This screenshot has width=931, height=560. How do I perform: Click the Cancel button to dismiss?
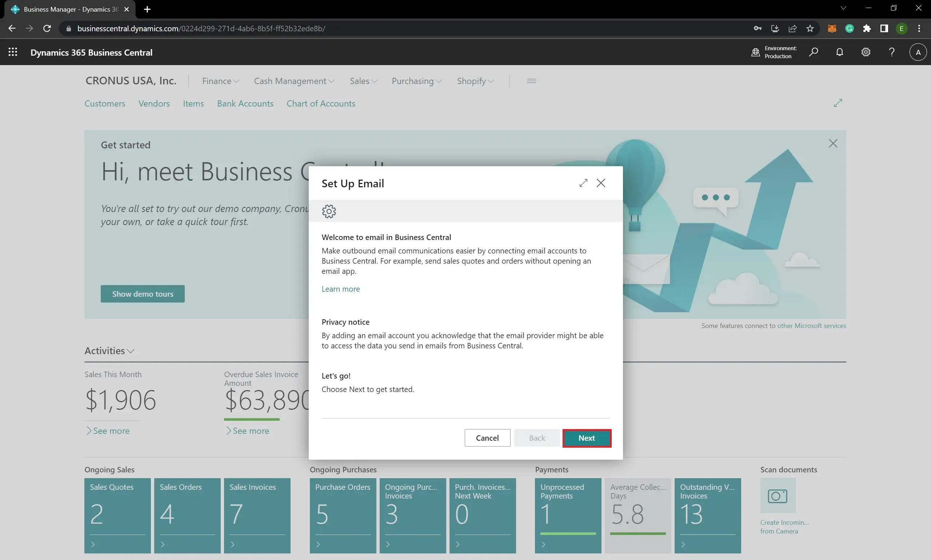[487, 437]
